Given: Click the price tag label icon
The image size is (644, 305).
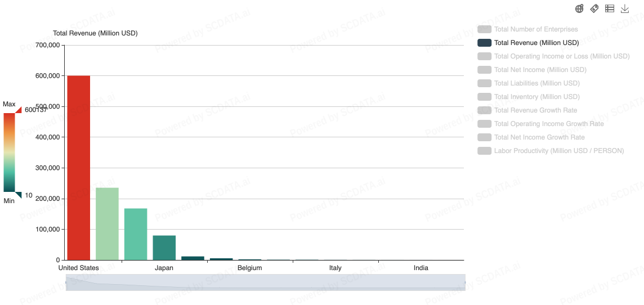Looking at the screenshot, I should pos(594,8).
